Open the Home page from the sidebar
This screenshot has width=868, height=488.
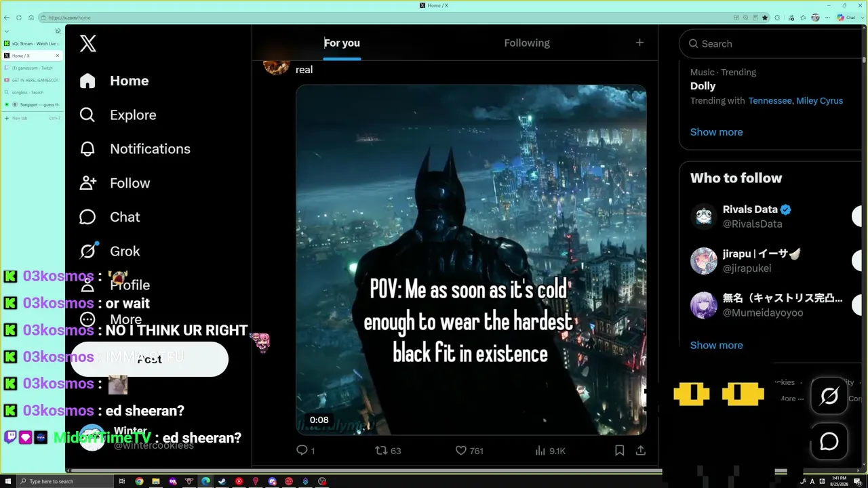pyautogui.click(x=115, y=81)
